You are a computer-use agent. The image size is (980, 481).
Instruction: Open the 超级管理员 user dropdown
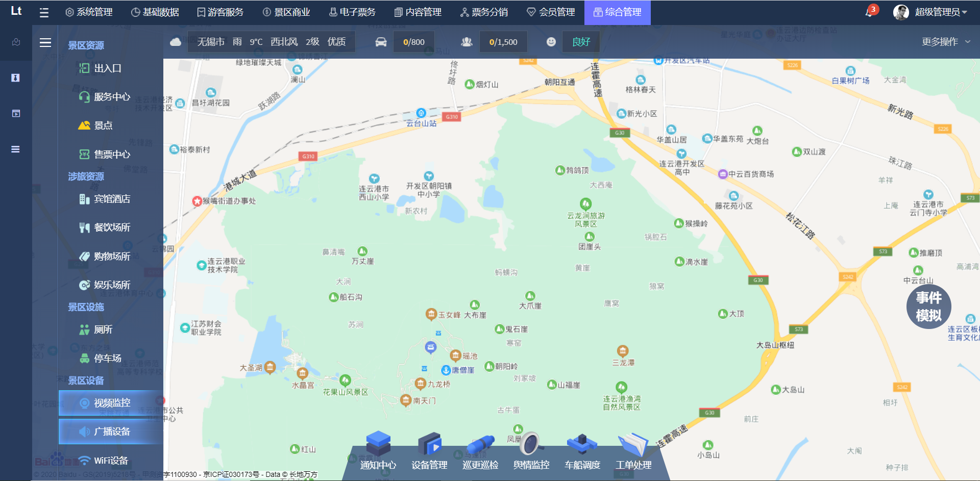(x=930, y=12)
